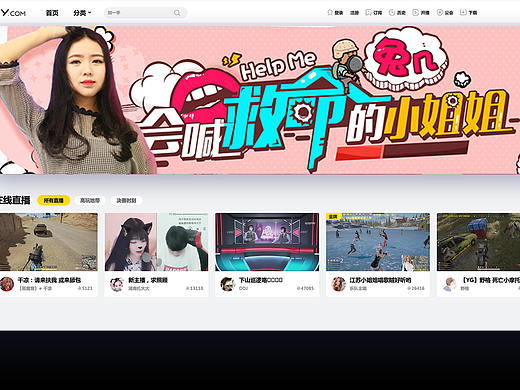This screenshot has height=390, width=520.
Task: Open first card's stream title text
Action: (x=49, y=280)
